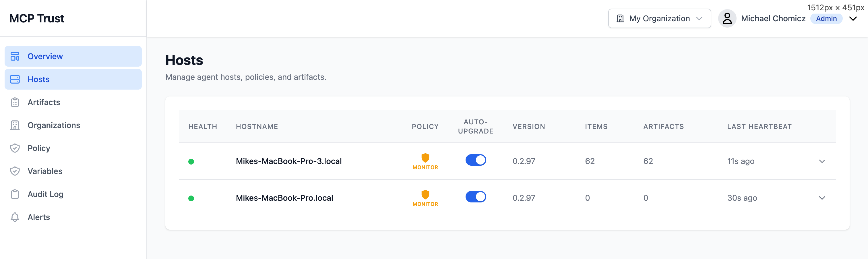
Task: Select the Overview sidebar icon
Action: [x=15, y=56]
